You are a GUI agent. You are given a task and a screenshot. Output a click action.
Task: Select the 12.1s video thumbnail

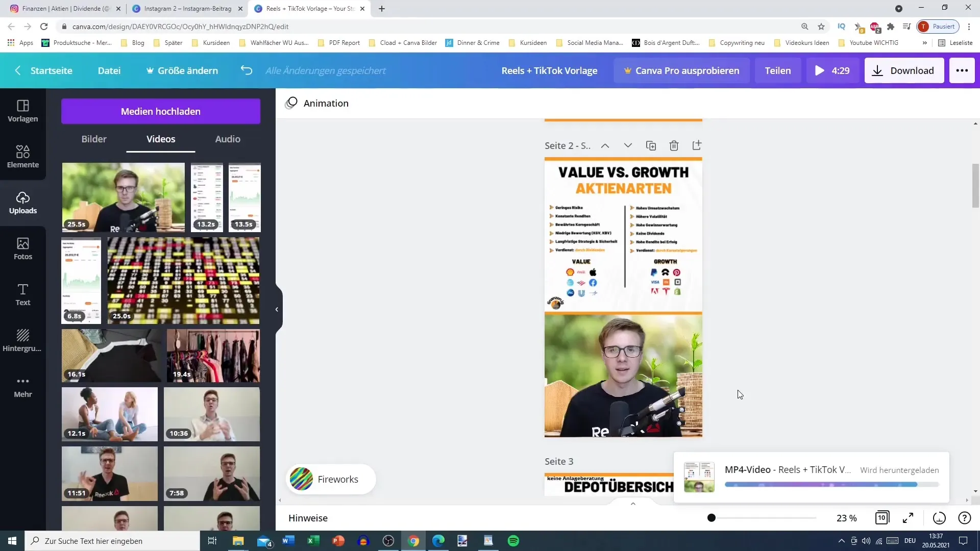click(110, 414)
